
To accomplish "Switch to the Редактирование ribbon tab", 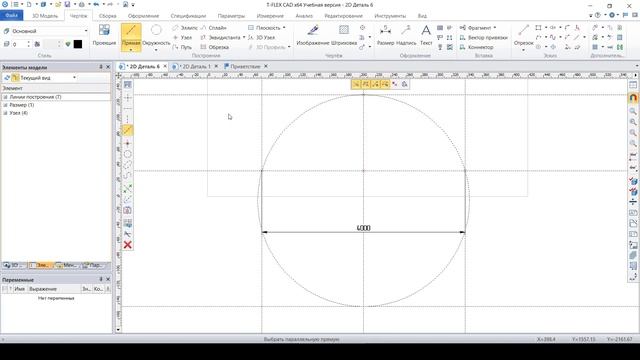I will coord(343,16).
